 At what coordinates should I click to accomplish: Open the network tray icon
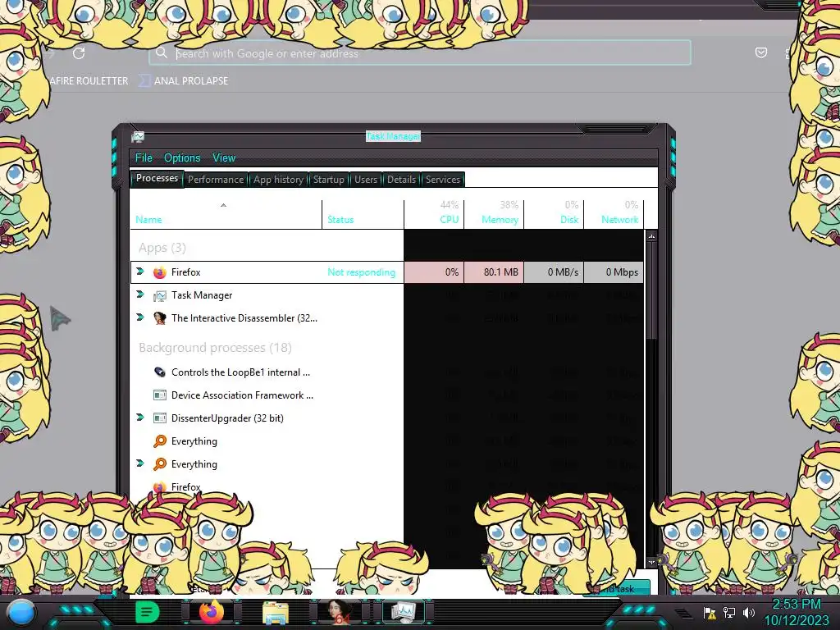click(728, 612)
